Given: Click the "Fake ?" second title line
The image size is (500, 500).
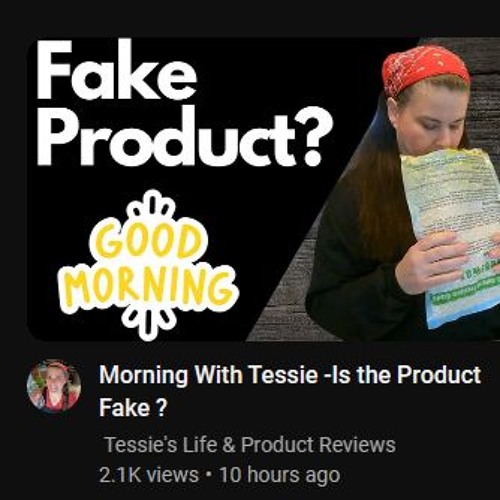Looking at the screenshot, I should pyautogui.click(x=132, y=408).
